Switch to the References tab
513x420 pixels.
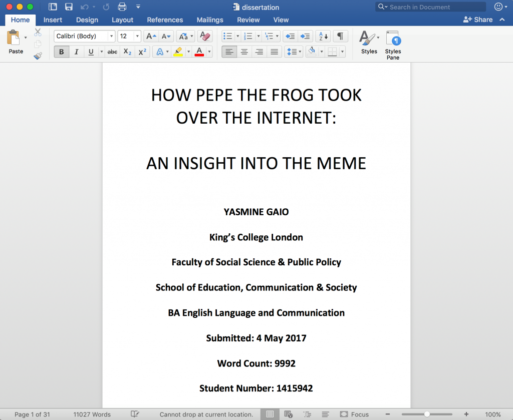(x=165, y=20)
